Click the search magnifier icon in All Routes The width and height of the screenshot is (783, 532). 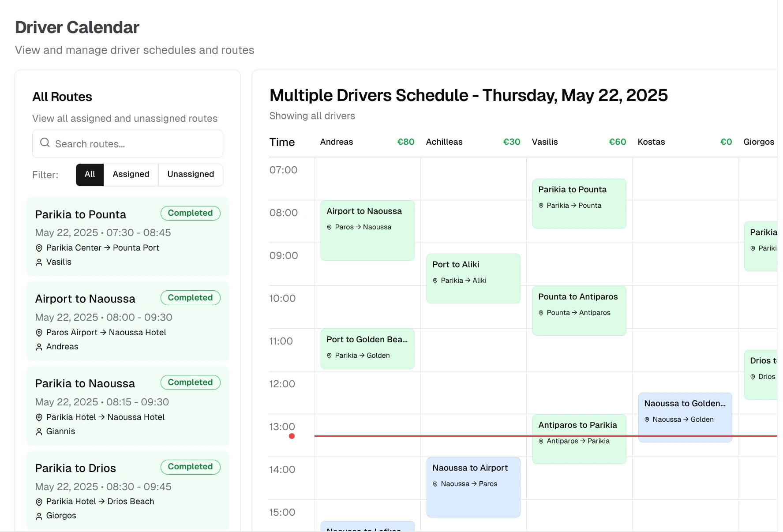click(45, 142)
